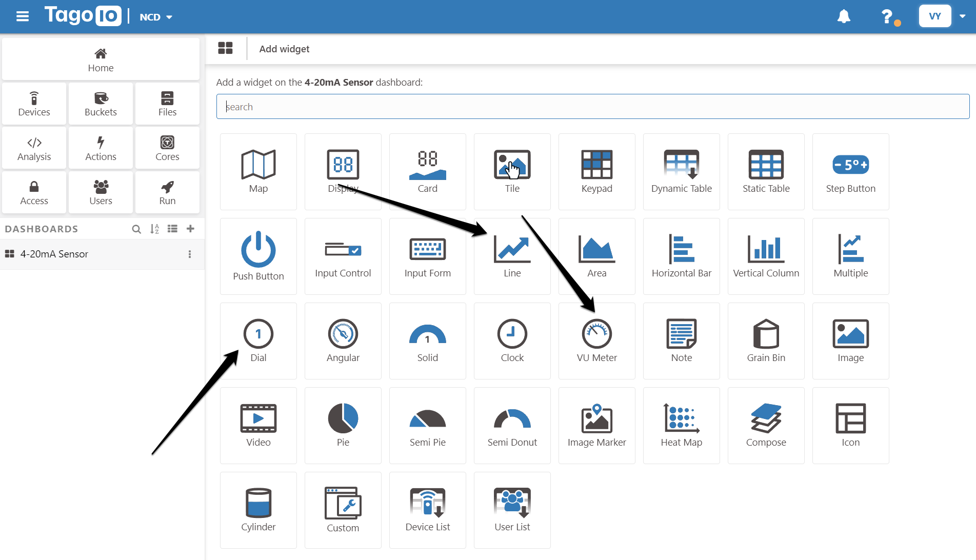Screen dimensions: 976x560
Task: Open the Buckets section
Action: (x=101, y=104)
